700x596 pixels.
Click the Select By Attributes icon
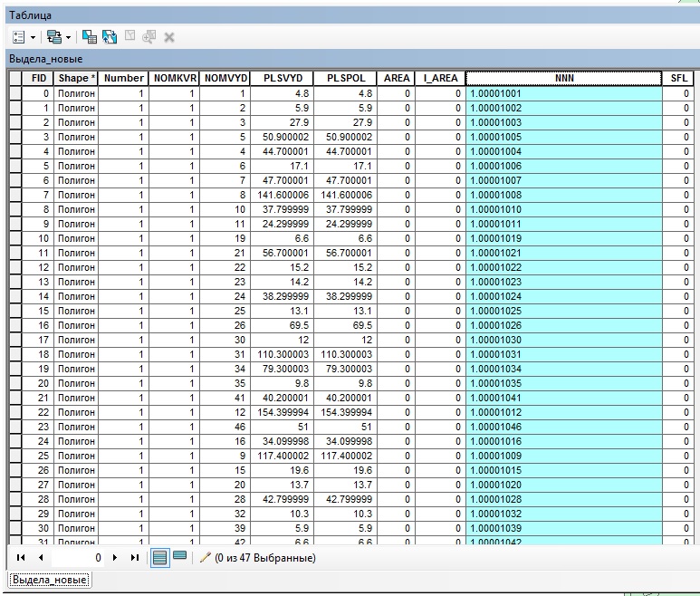tap(90, 37)
